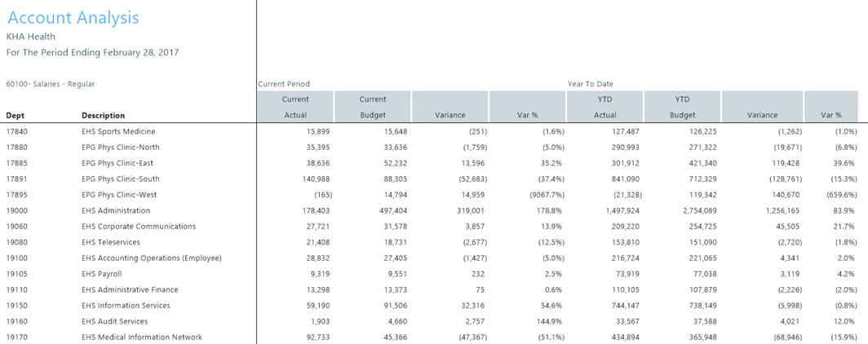Click department code 19060
This screenshot has height=344, width=868.
(x=16, y=227)
